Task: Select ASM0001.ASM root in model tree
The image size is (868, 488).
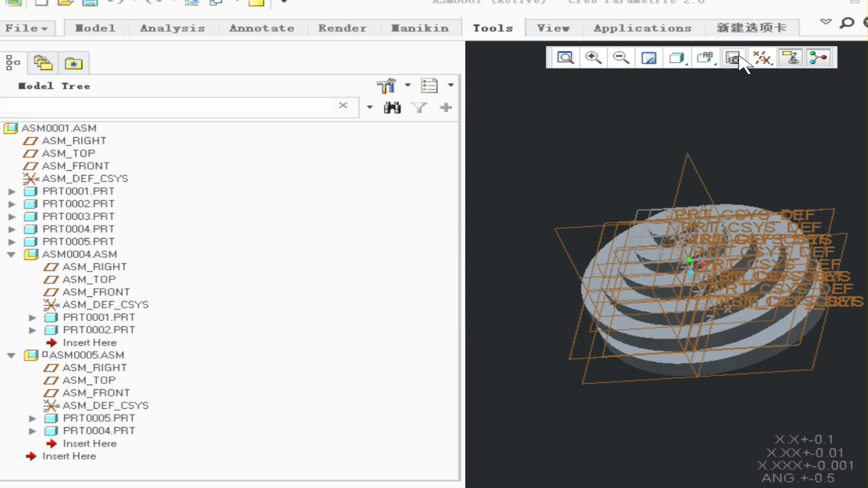Action: tap(59, 128)
